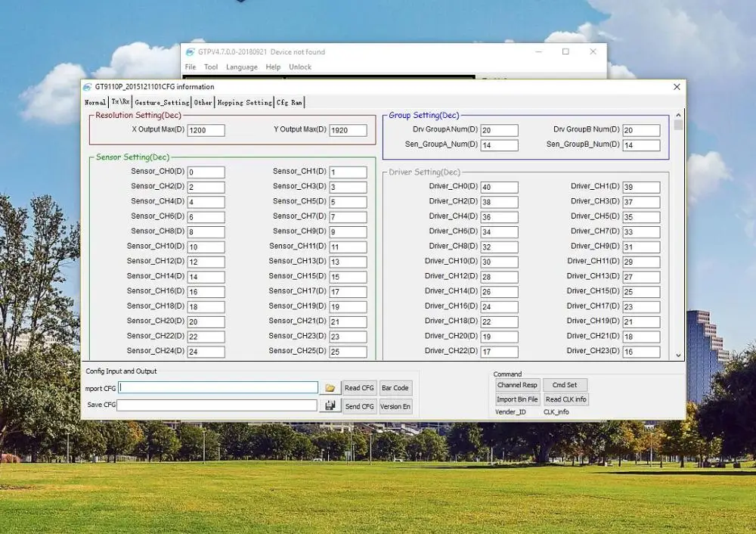This screenshot has height=534, width=756.
Task: Click Unlock in the menu bar
Action: tap(300, 67)
